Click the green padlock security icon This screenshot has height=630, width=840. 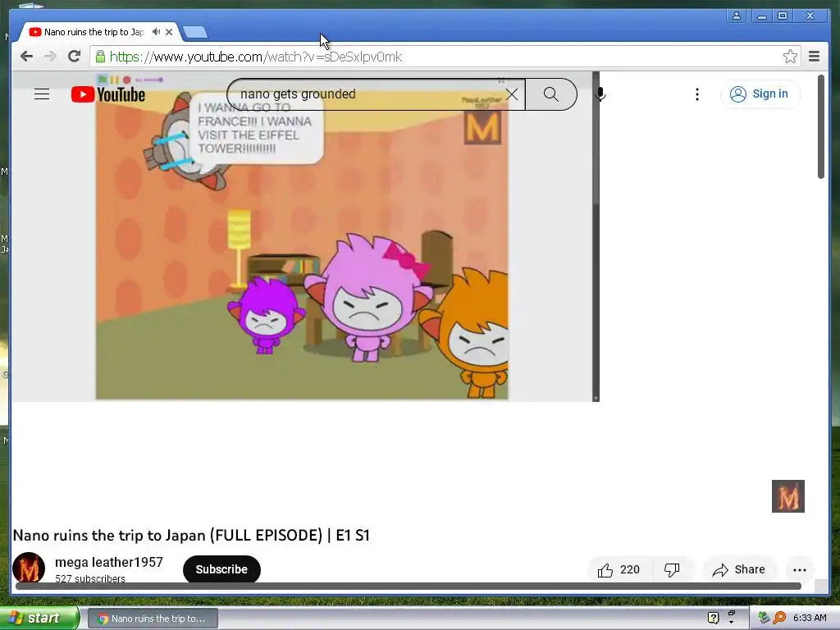point(100,57)
